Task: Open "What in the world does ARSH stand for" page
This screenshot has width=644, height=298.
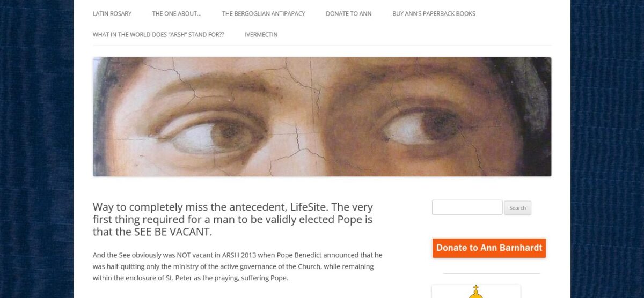Action: 158,34
